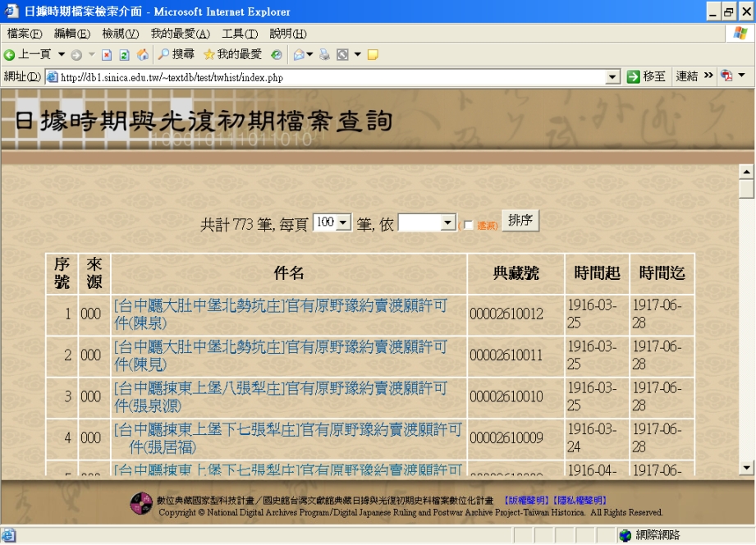Click the Print icon in toolbar
This screenshot has width=756, height=545.
point(324,55)
